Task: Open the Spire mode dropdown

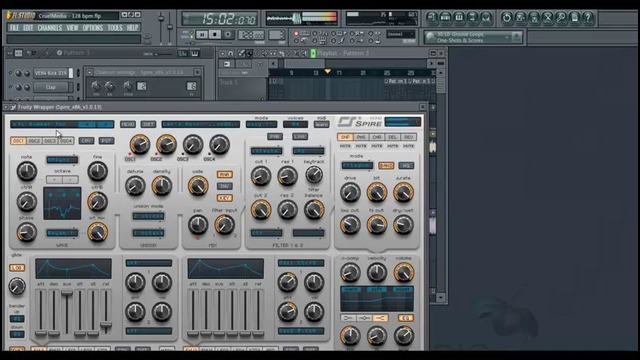Action: coord(261,124)
